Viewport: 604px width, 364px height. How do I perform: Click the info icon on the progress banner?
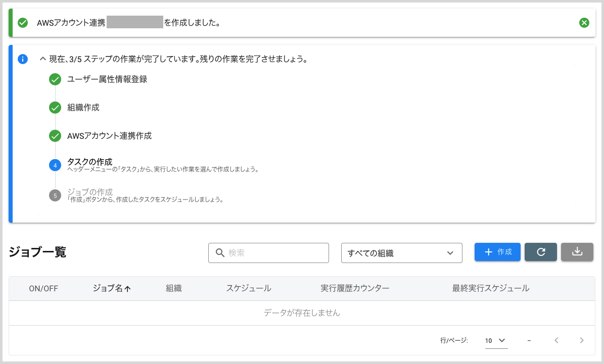tap(22, 59)
